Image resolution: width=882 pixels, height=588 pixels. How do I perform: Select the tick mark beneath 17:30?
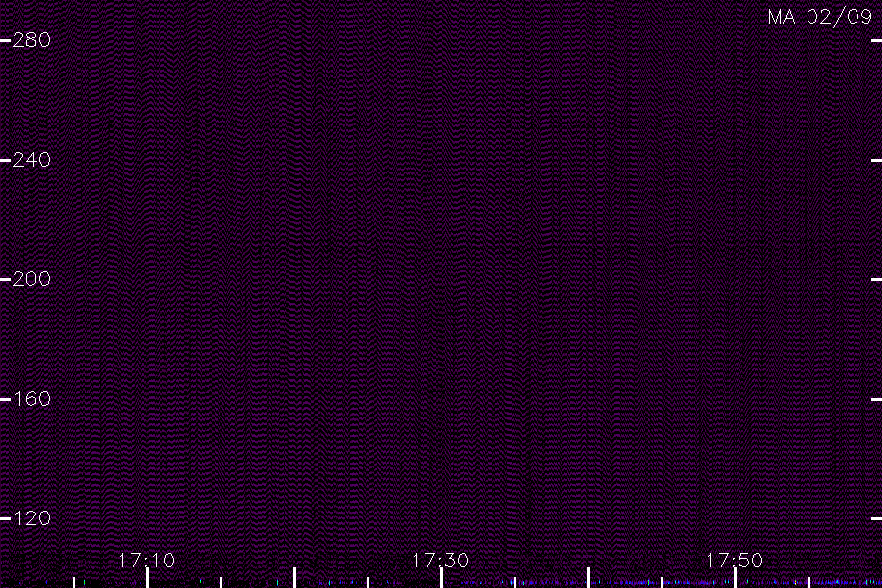442,578
